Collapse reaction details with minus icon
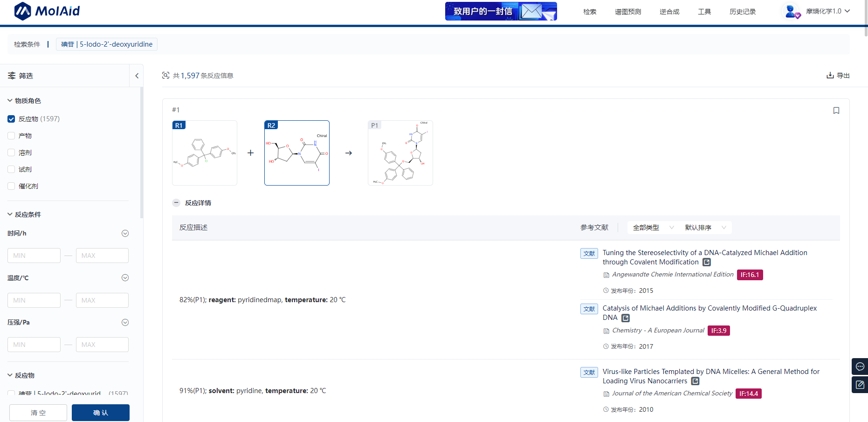 coord(176,203)
